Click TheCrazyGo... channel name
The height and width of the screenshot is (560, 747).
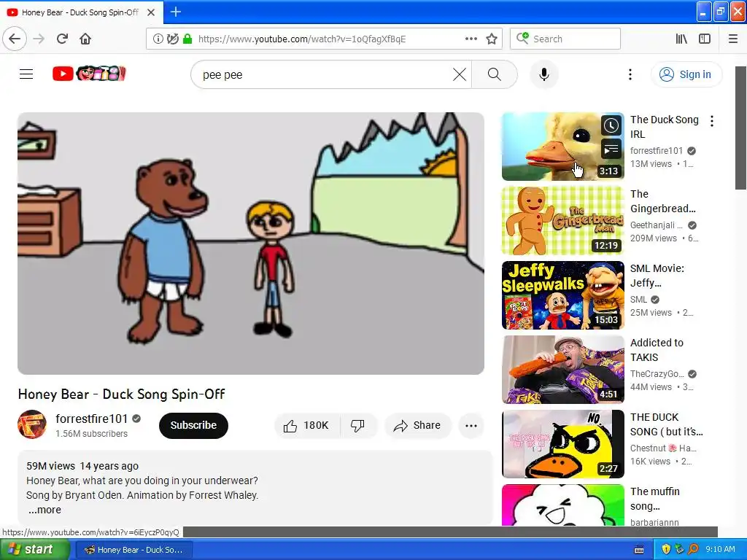pyautogui.click(x=657, y=374)
